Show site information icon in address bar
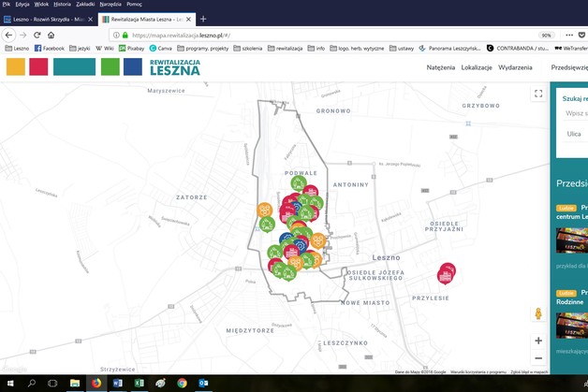Screen dimensions: 588x392 click(x=116, y=36)
